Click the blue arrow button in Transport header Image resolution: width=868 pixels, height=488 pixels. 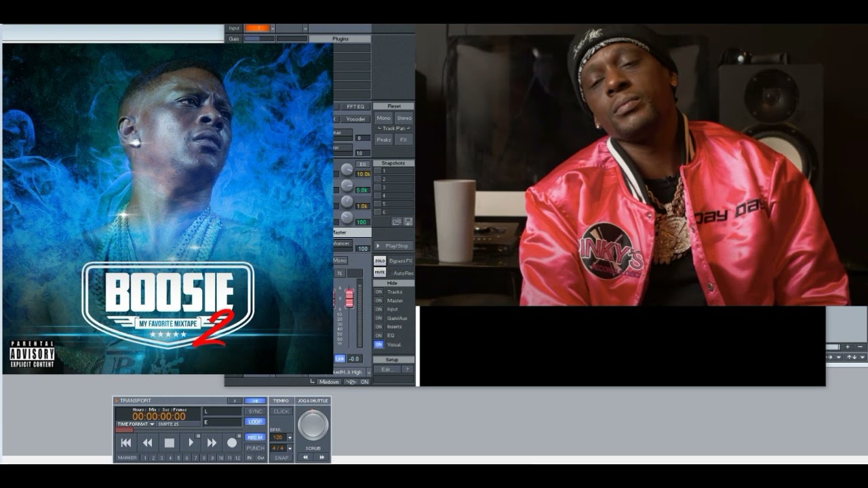point(255,401)
